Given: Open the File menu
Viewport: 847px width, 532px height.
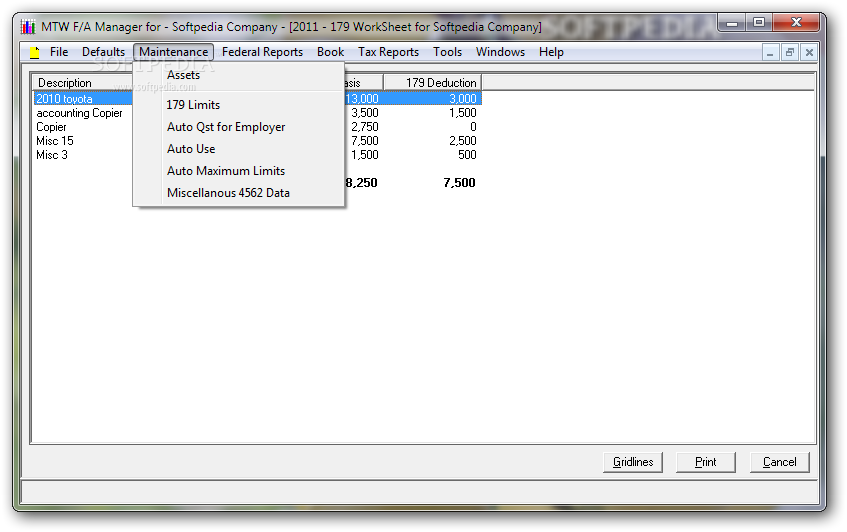Looking at the screenshot, I should coord(59,52).
